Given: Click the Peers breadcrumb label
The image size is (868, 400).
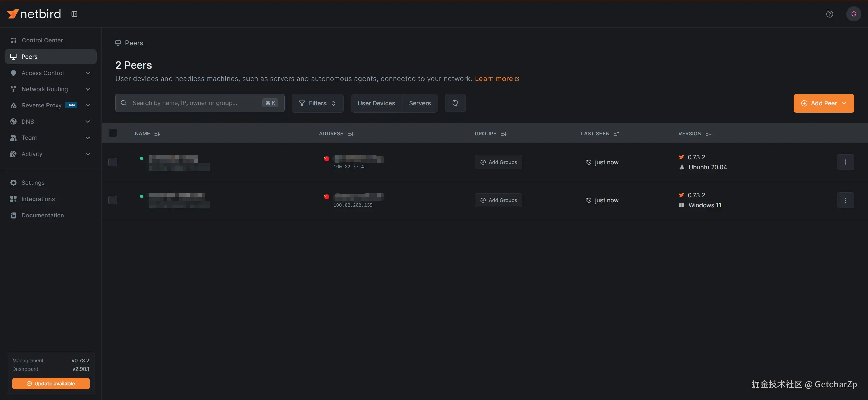Looking at the screenshot, I should pyautogui.click(x=134, y=43).
